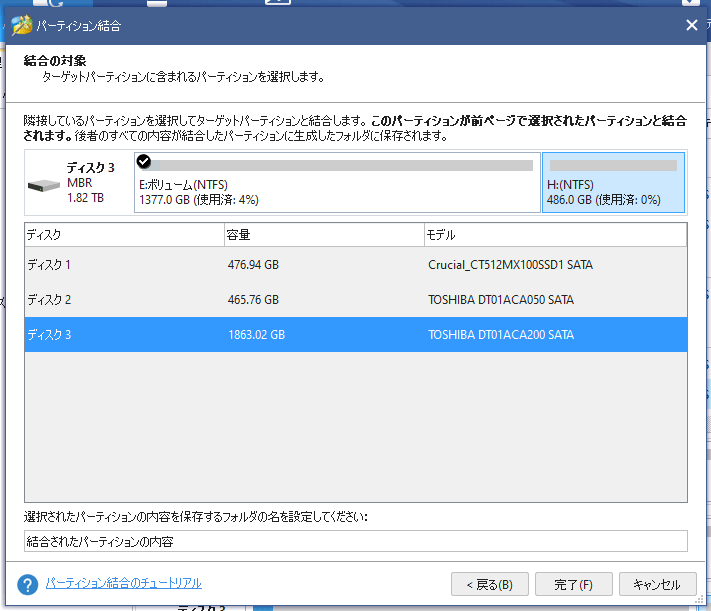711x611 pixels.
Task: Sort by the ディスク column header
Action: (124, 235)
